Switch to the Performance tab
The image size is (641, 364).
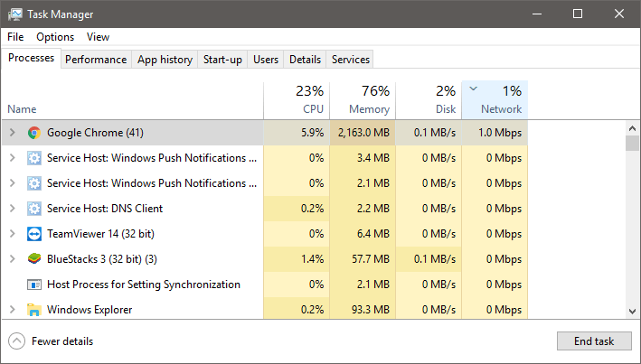[x=96, y=60]
